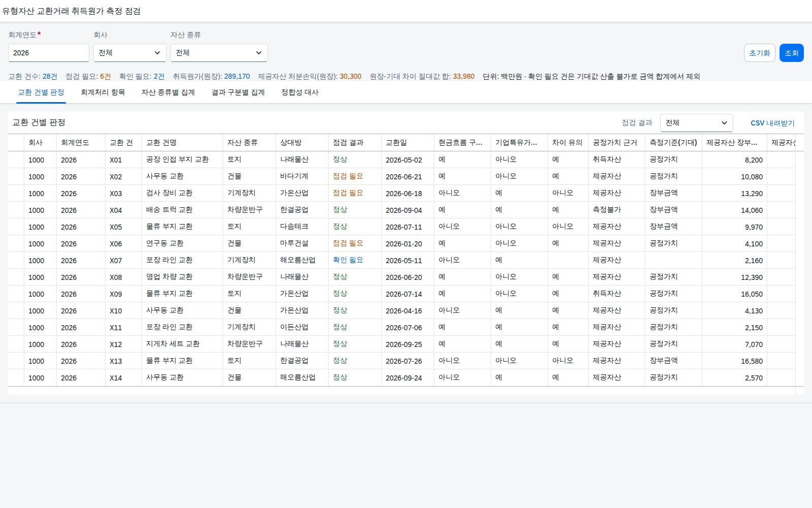This screenshot has width=812, height=508.
Task: Switch to 자산 종류별 집계 tab
Action: (168, 92)
